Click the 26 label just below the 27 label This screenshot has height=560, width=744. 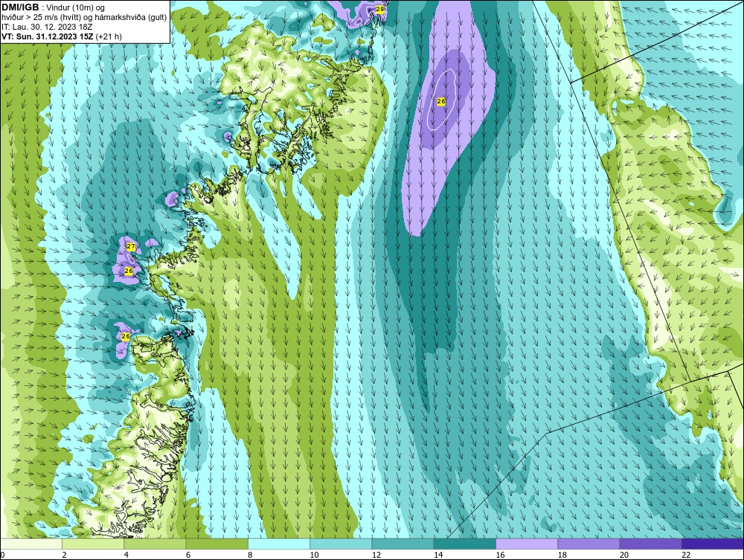click(128, 271)
